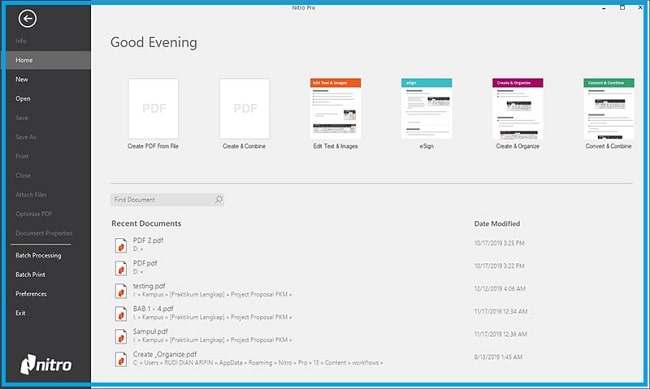Screen dimensions: 650x389
Task: Open recent document testing.pdf
Action: click(149, 286)
